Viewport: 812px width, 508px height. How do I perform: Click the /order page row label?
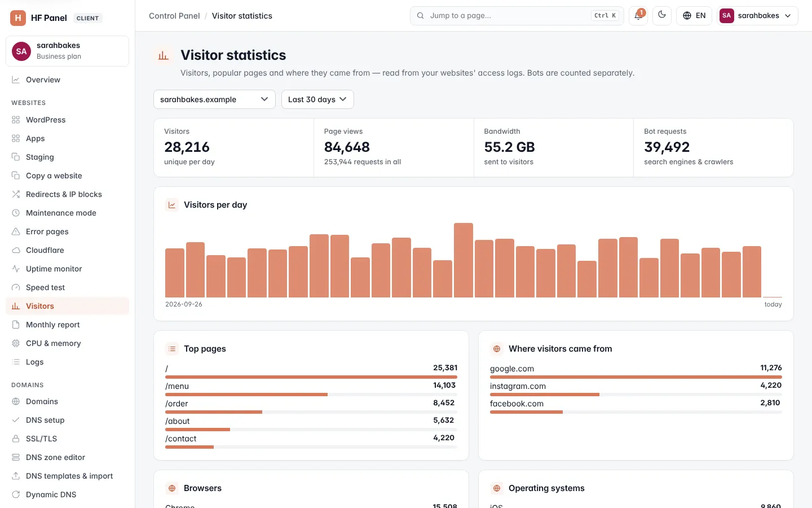point(176,404)
